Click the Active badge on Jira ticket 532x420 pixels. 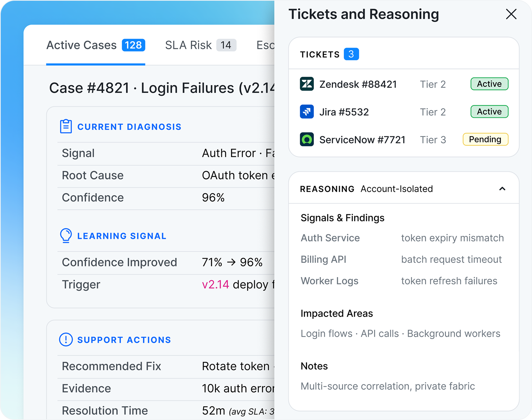489,112
